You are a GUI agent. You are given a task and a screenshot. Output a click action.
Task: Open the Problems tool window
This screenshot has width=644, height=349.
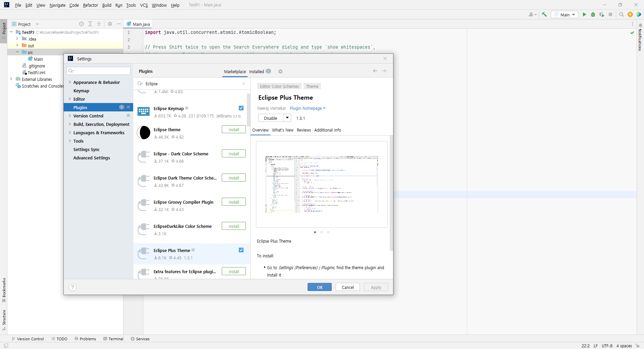(85, 339)
